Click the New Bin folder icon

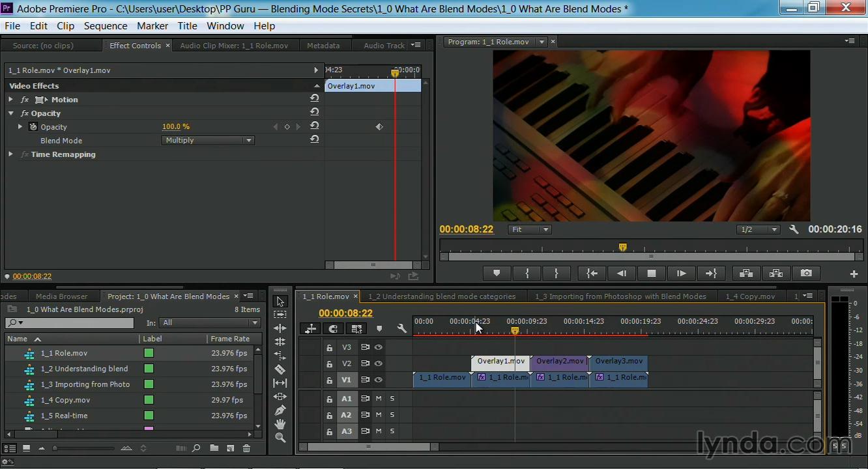[x=214, y=448]
